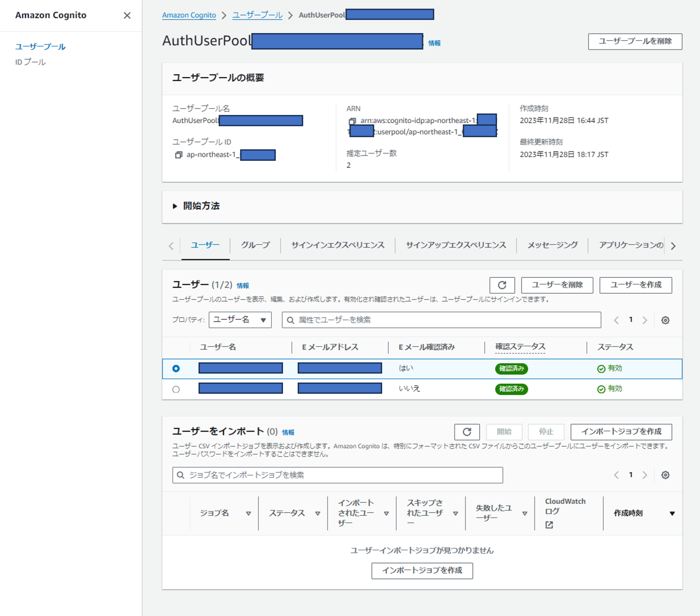Select the radio button of the first user
This screenshot has height=616, width=700.
(176, 368)
